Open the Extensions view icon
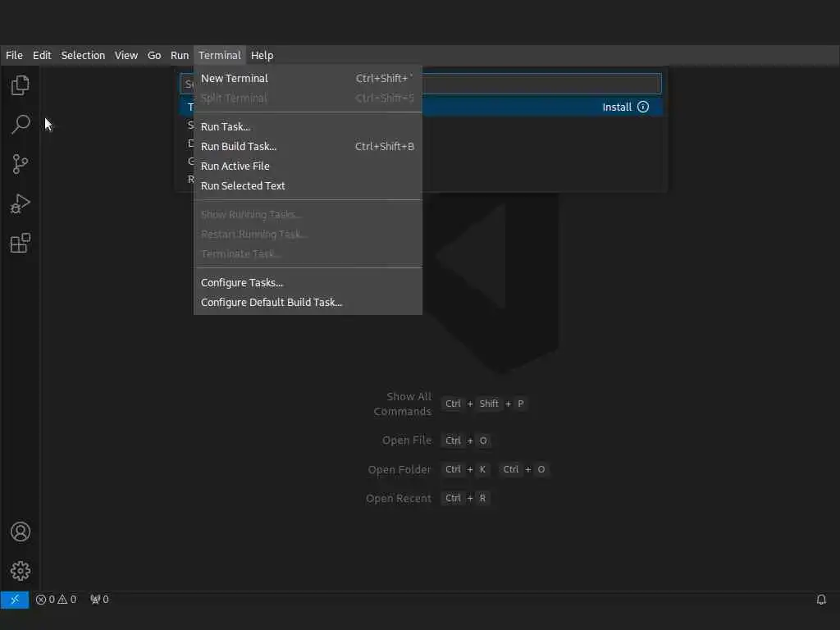 (21, 243)
